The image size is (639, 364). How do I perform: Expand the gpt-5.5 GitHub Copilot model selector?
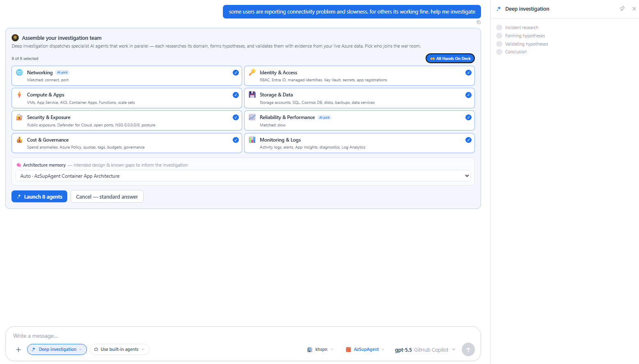[425, 350]
